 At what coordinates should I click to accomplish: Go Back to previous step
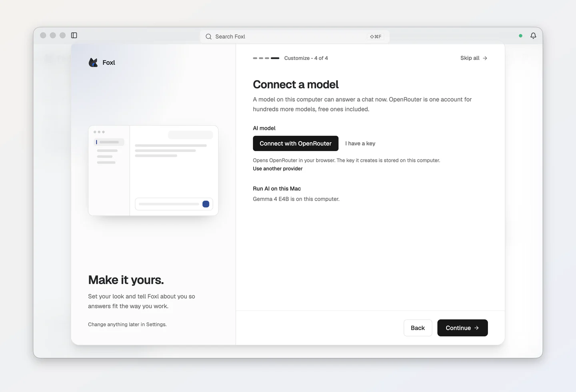click(x=418, y=328)
